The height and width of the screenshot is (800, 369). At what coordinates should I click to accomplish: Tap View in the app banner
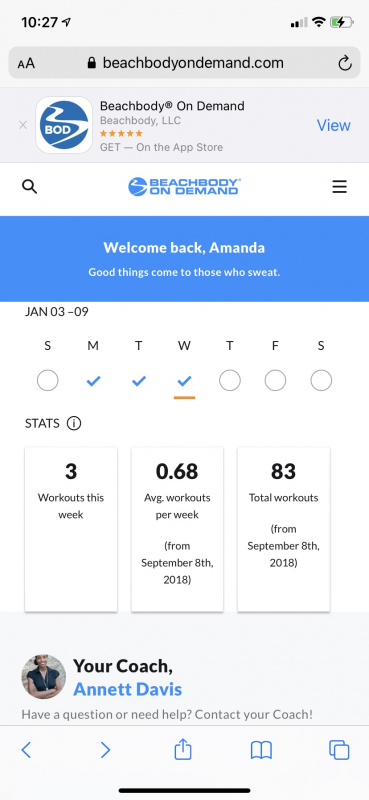[334, 125]
